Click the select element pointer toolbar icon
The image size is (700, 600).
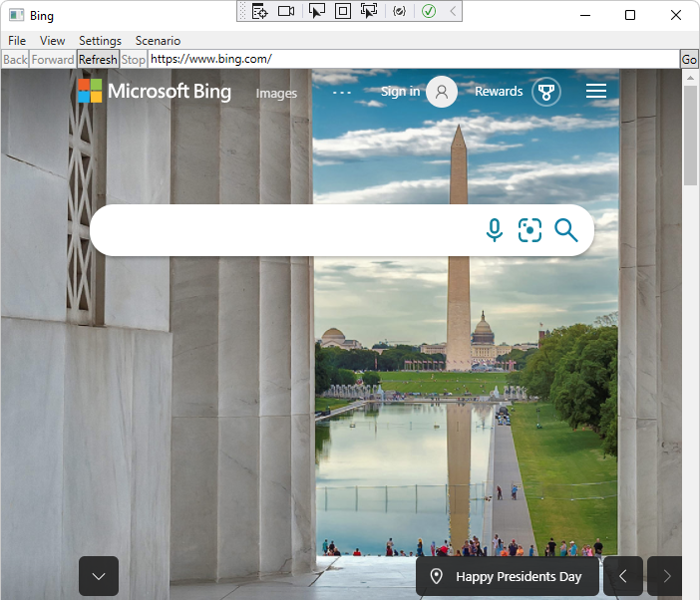[316, 11]
